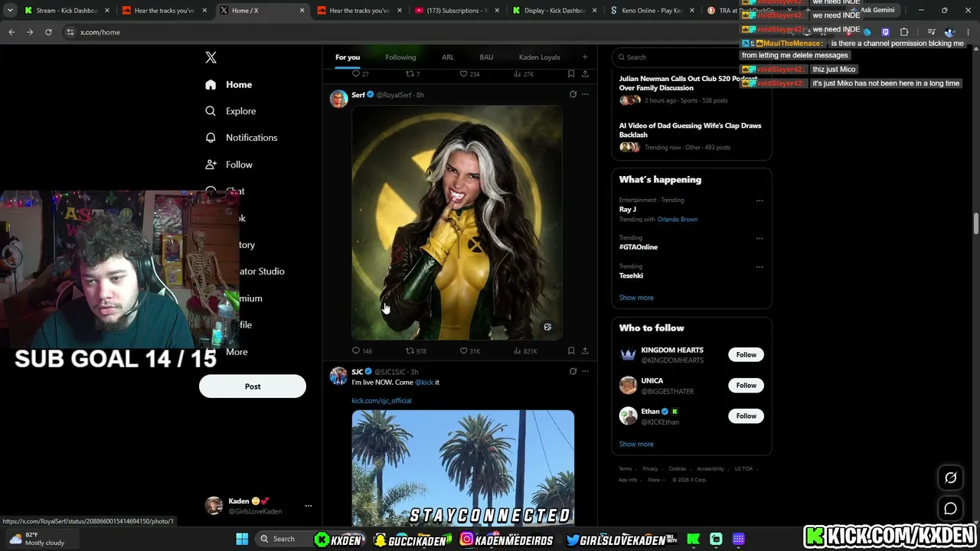980x551 pixels.
Task: Bookmark the post with 27K views
Action: [571, 73]
